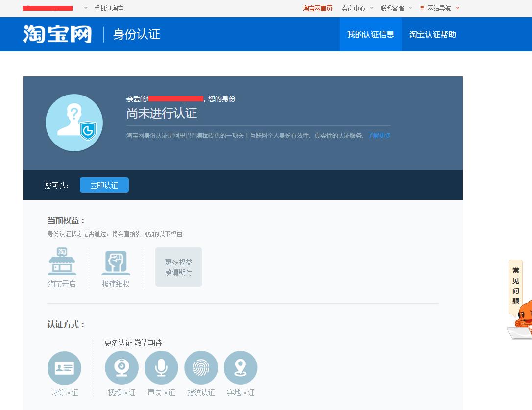Open the 淘宝认证帮助 tab
Screen dimensions: 532x410
tap(432, 34)
